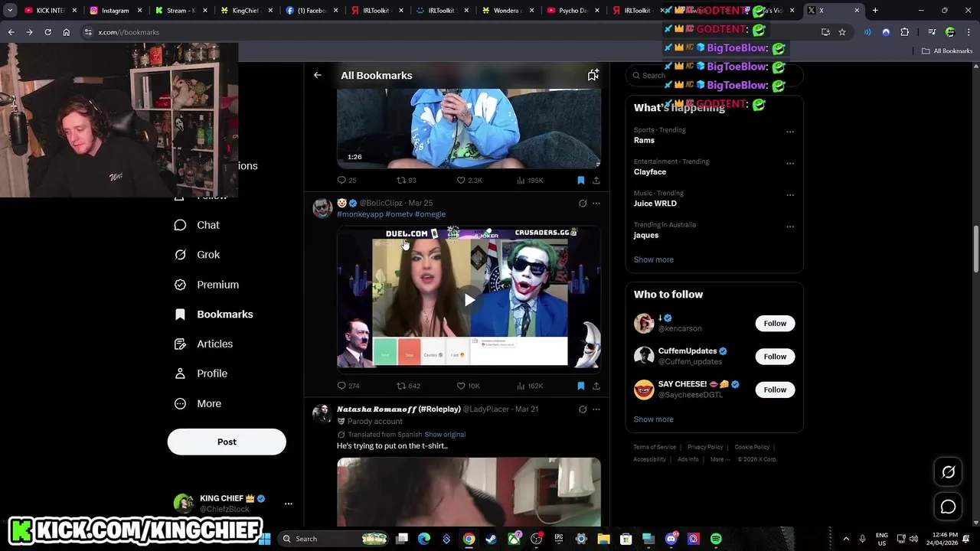Show more under What's happening
Image resolution: width=980 pixels, height=551 pixels.
(x=654, y=259)
